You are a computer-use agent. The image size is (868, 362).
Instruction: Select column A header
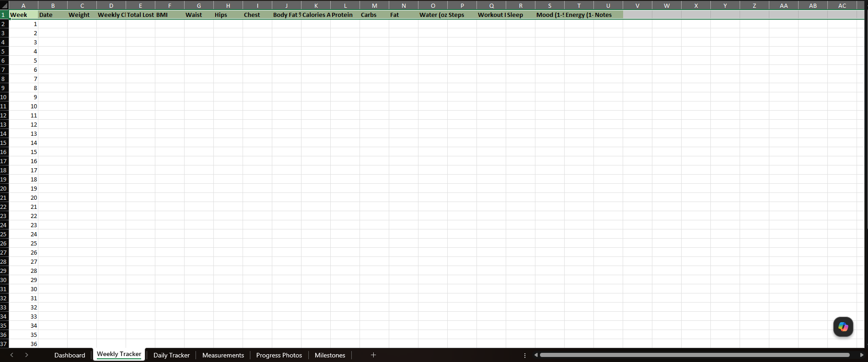(23, 6)
